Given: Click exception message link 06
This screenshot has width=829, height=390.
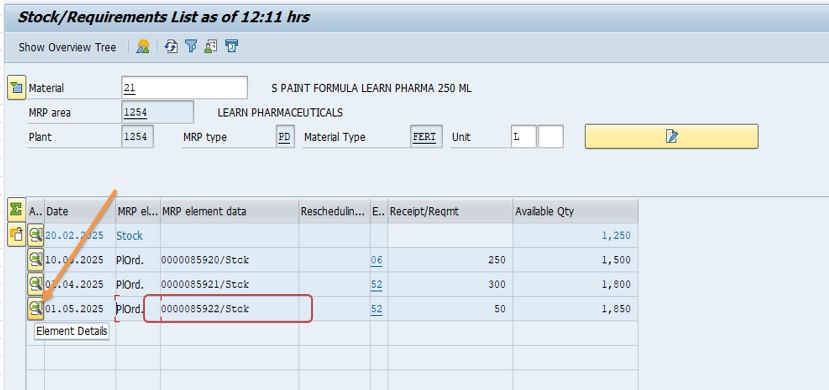Looking at the screenshot, I should tap(376, 260).
